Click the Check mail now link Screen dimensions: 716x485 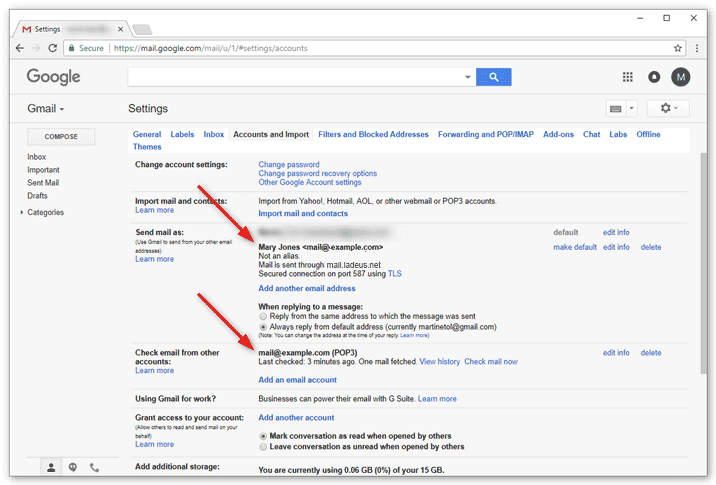(x=490, y=362)
